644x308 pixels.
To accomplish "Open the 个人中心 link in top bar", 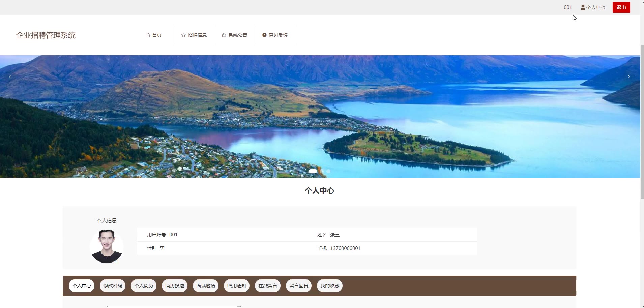I will pyautogui.click(x=596, y=7).
